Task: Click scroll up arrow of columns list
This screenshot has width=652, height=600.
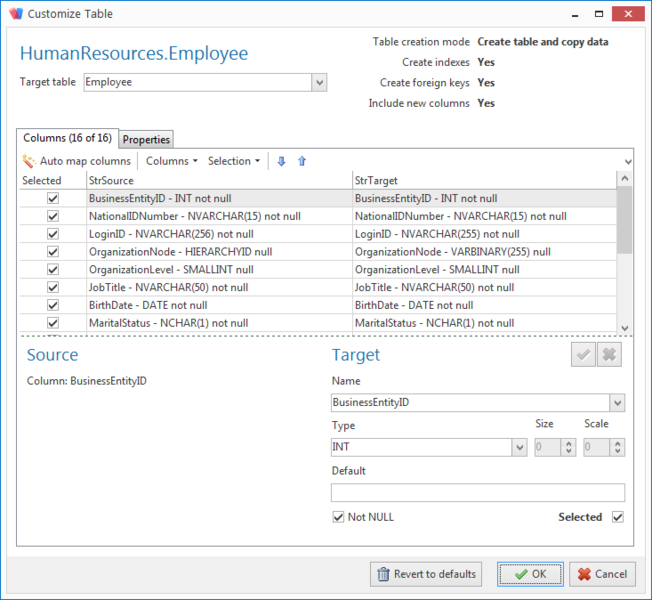Action: pyautogui.click(x=625, y=179)
